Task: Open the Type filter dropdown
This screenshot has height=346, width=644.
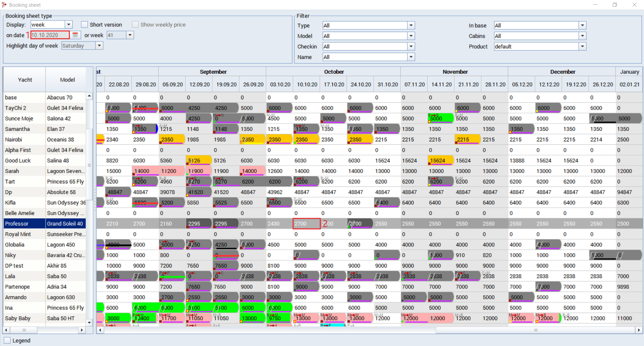Action: pyautogui.click(x=411, y=25)
